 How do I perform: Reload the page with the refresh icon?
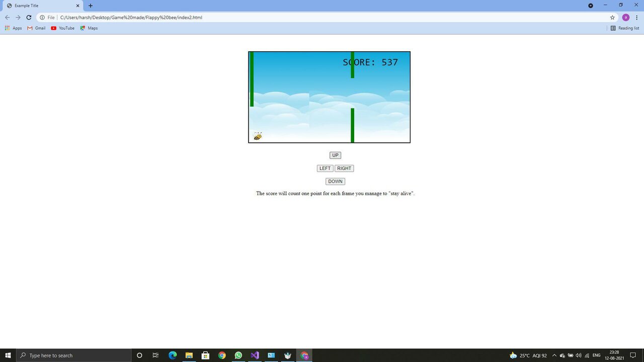[x=29, y=18]
